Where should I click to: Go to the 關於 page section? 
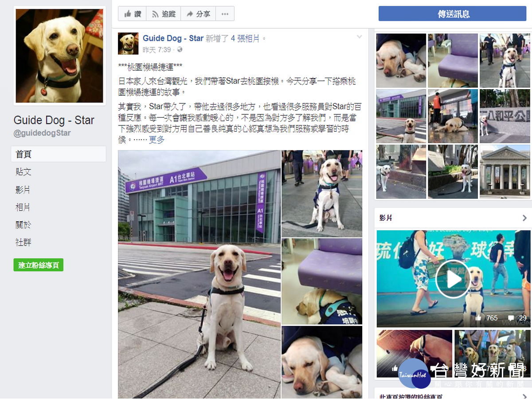pos(23,225)
